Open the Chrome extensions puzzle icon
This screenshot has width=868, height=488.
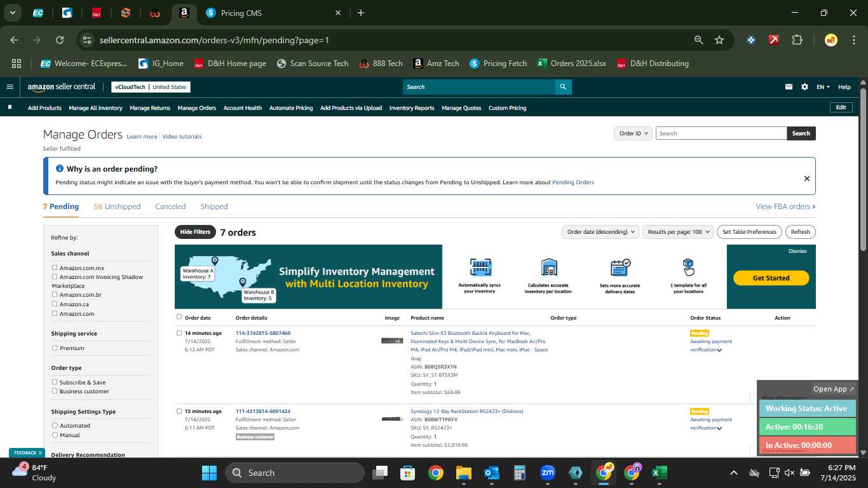click(x=797, y=40)
